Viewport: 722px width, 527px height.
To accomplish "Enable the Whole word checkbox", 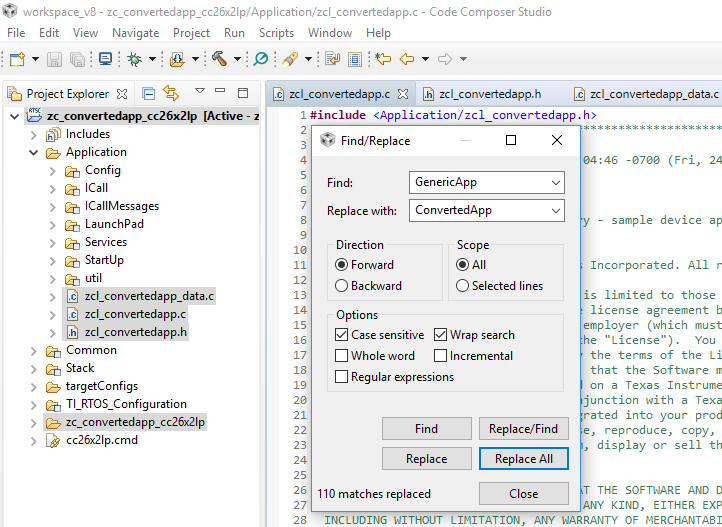I will [x=341, y=356].
